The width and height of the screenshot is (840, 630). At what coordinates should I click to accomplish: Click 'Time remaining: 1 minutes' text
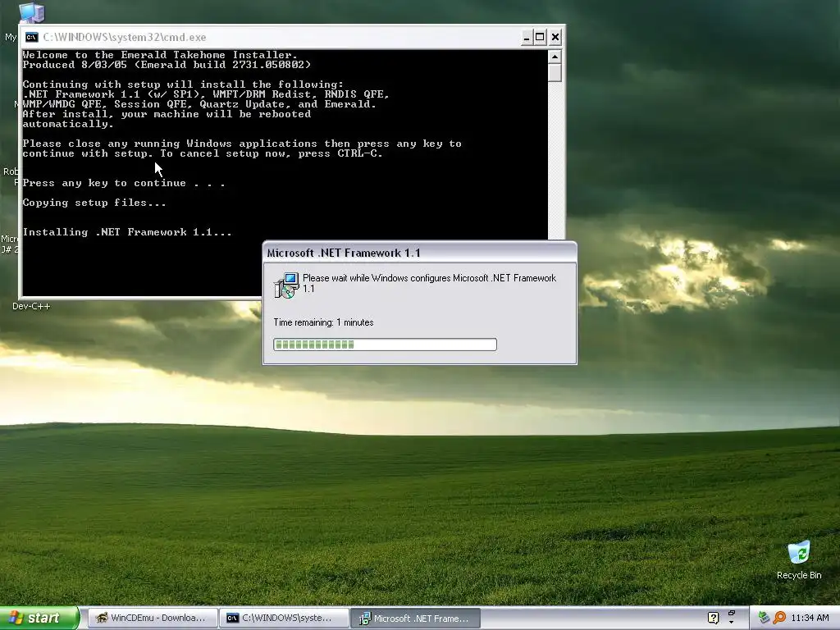[x=323, y=322]
